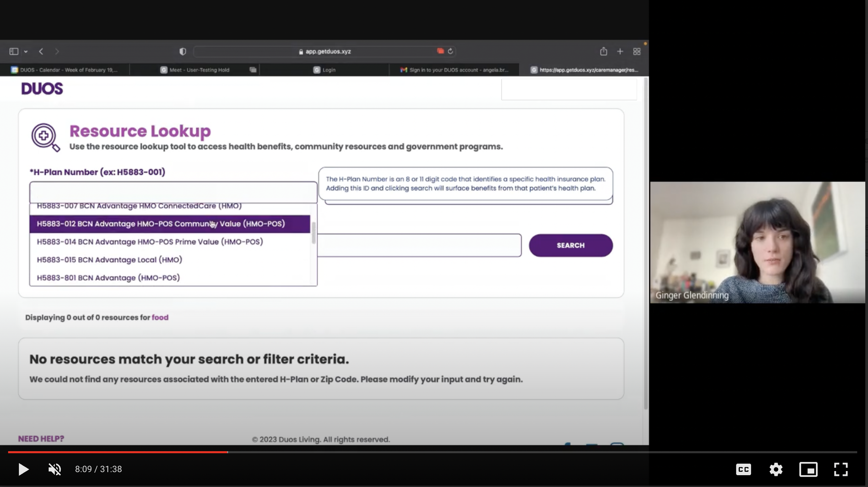Enter fullscreen mode
The width and height of the screenshot is (868, 487).
click(841, 469)
